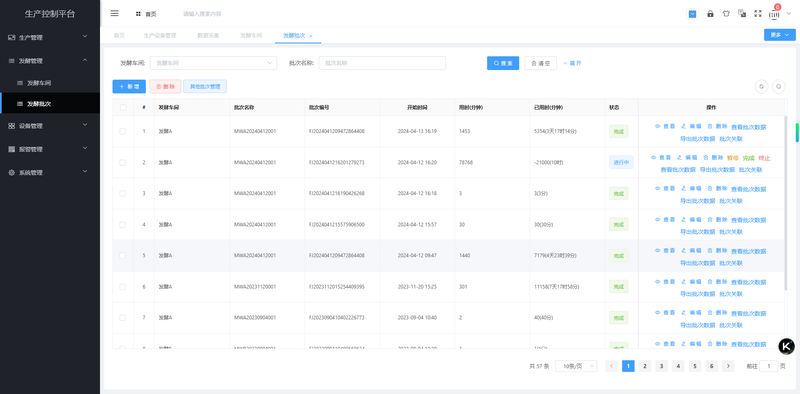Screen dimensions: 800x394
Task: Click the blue 新增 button
Action: click(x=129, y=87)
